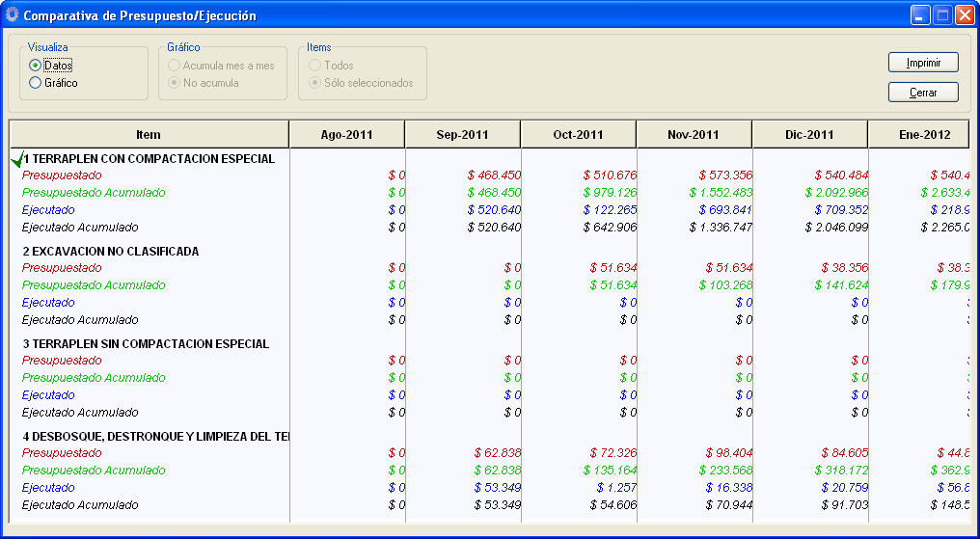
Task: Click the Item column header
Action: tap(149, 135)
